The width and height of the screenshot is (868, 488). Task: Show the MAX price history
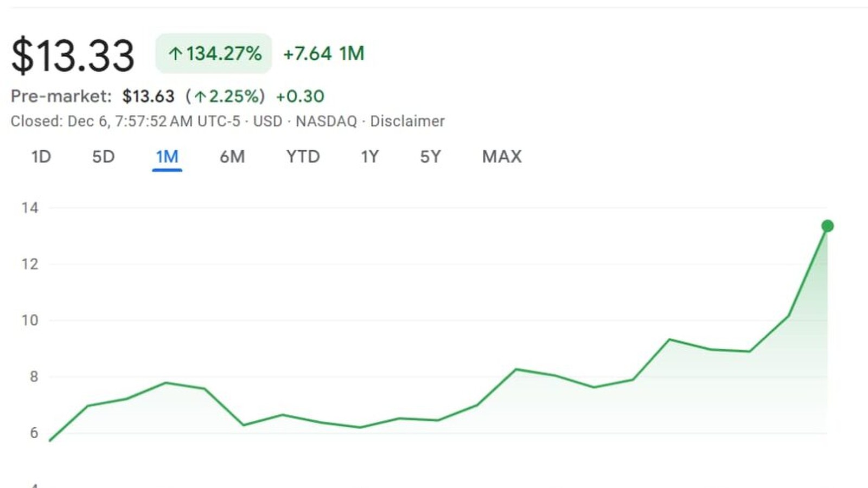click(502, 157)
